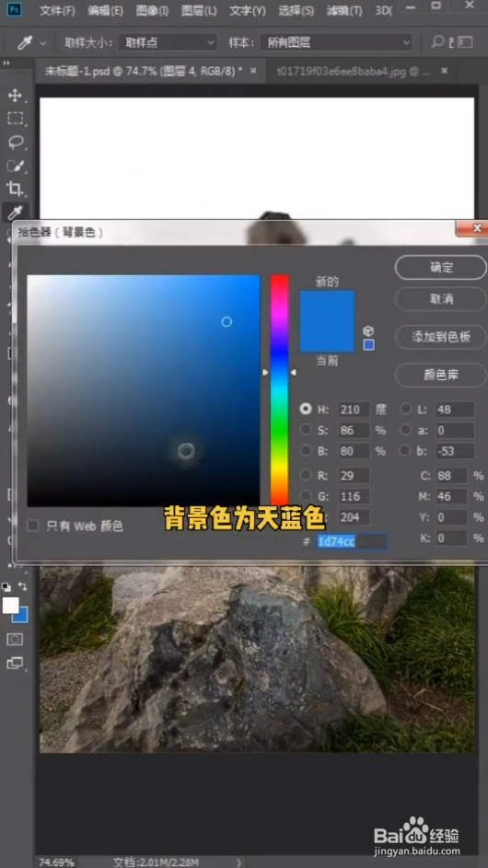Open the 取样大小 dropdown showing 取样点
The image size is (488, 868).
pyautogui.click(x=168, y=42)
